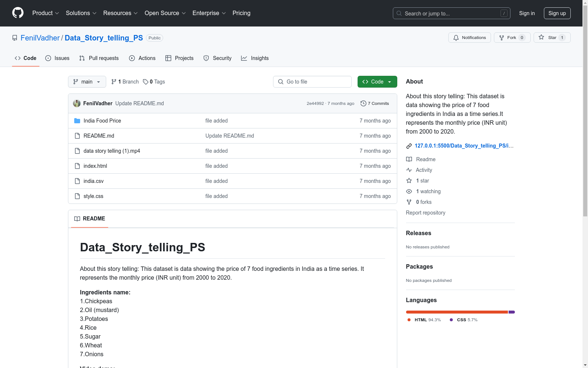The image size is (588, 368).
Task: View the 0 Tags link
Action: [154, 82]
